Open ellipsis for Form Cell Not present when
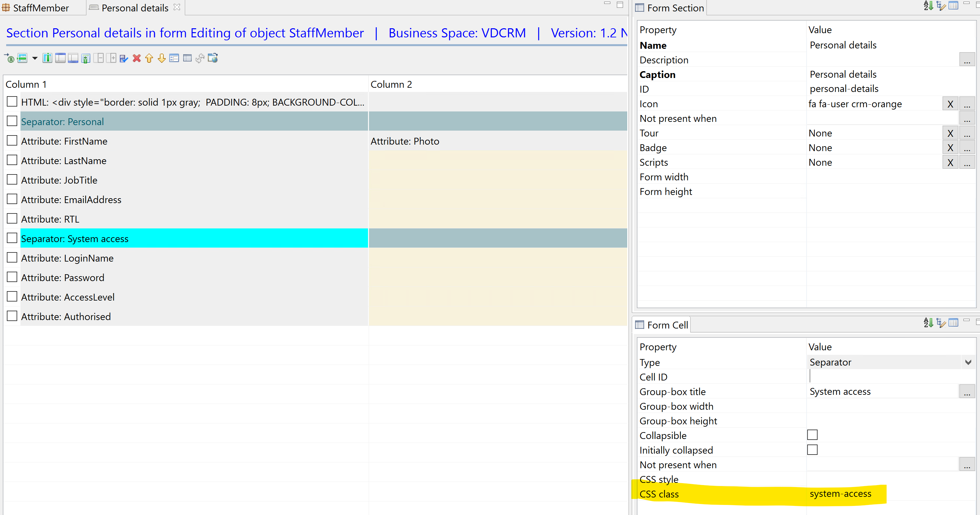980x515 pixels. [967, 464]
